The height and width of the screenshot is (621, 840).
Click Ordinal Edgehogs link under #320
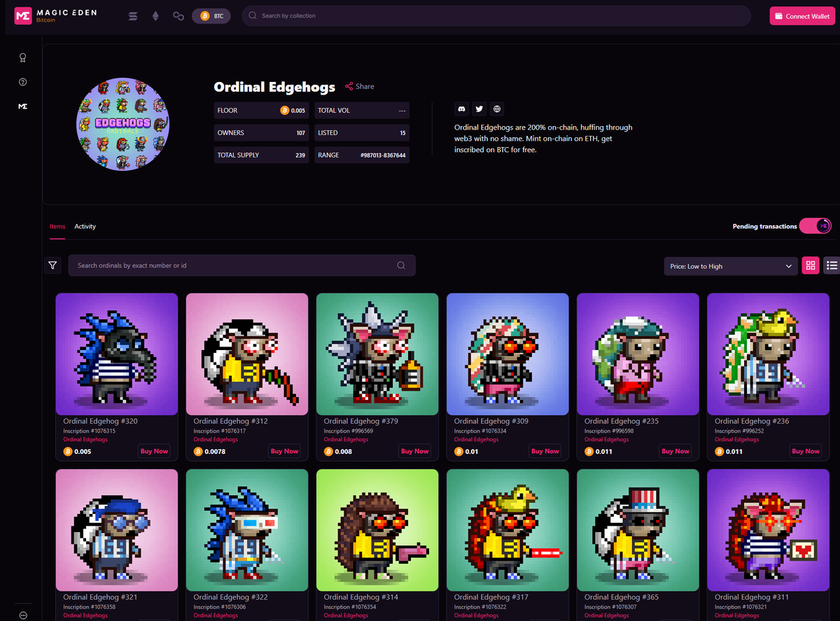[85, 440]
